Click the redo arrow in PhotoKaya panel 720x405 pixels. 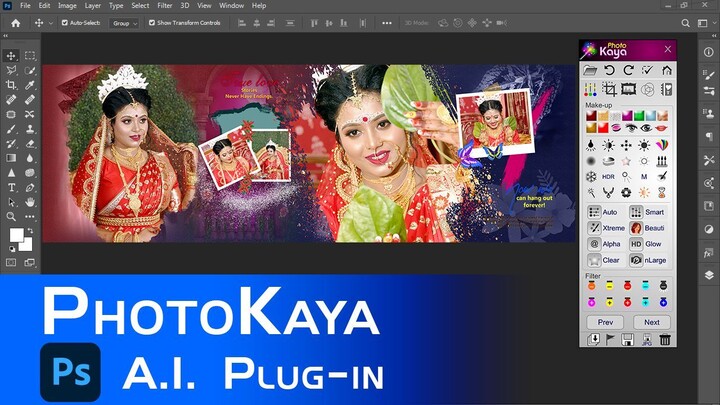point(628,70)
